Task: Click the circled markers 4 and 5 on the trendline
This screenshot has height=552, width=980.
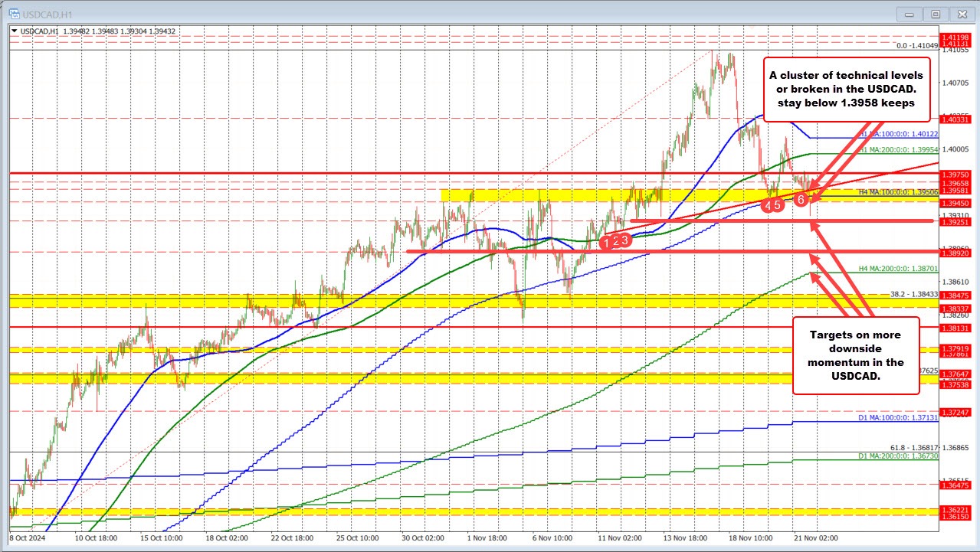Action: click(773, 205)
